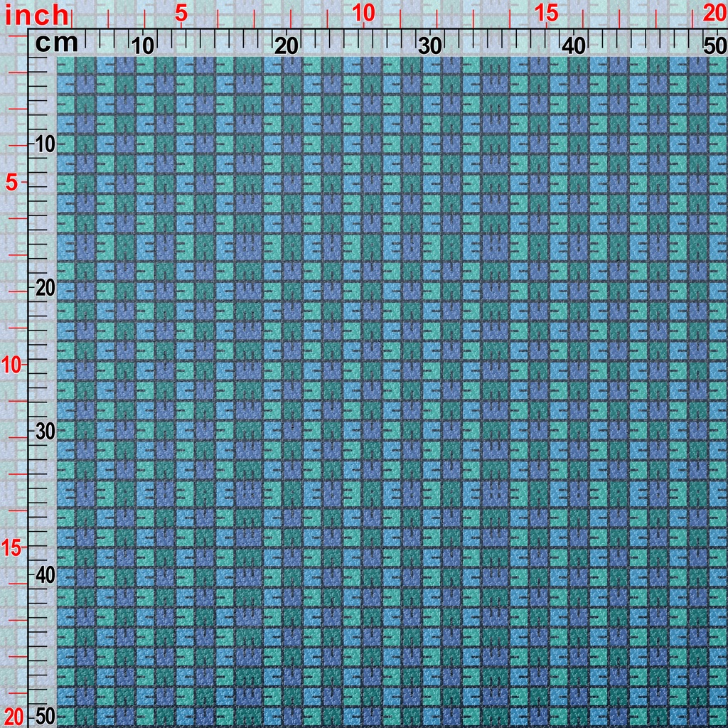Click the red 20 on left inch ruler
The width and height of the screenshot is (728, 728).
click(13, 717)
